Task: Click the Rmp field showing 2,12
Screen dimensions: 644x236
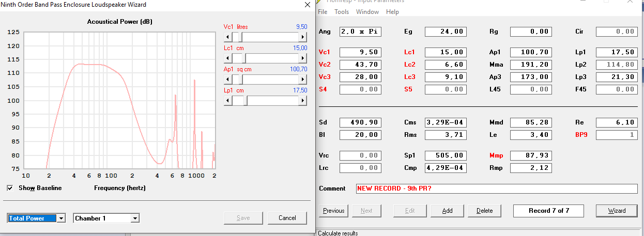Action: pyautogui.click(x=531, y=168)
